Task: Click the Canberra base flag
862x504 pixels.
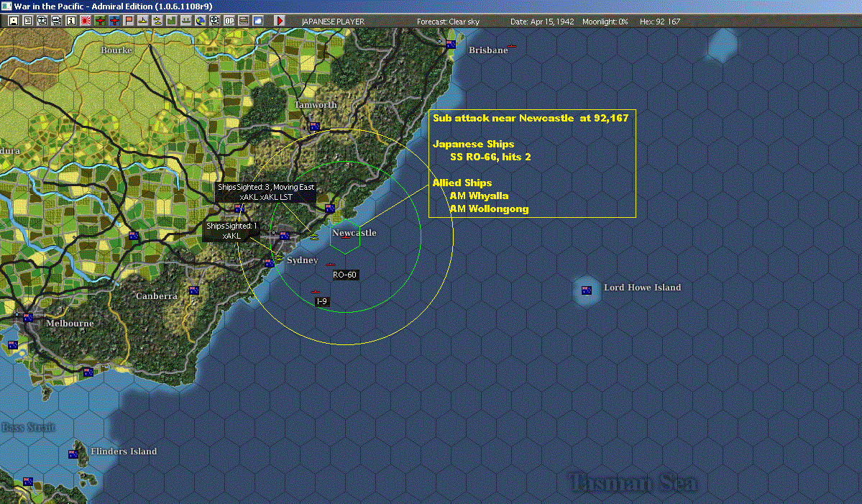Action: coord(193,290)
